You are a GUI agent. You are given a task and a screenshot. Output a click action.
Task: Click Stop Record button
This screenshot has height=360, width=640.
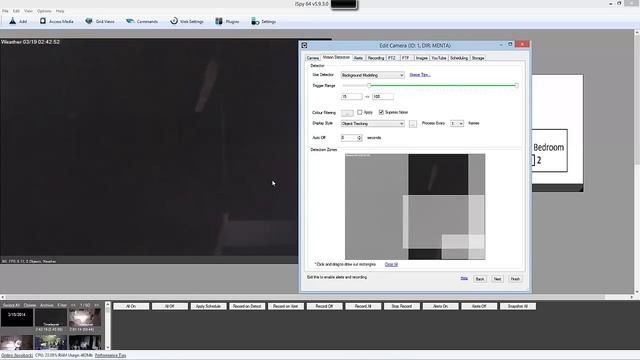tap(402, 306)
